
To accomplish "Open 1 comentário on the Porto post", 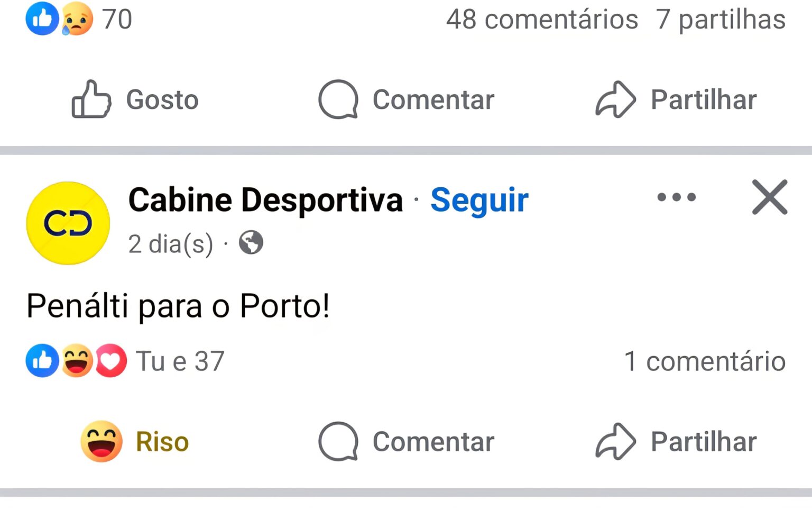I will pos(705,360).
